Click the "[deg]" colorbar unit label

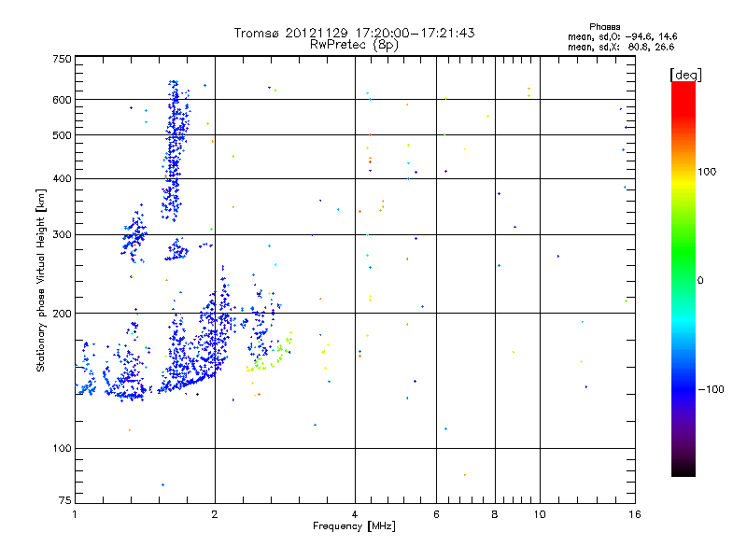click(x=685, y=75)
